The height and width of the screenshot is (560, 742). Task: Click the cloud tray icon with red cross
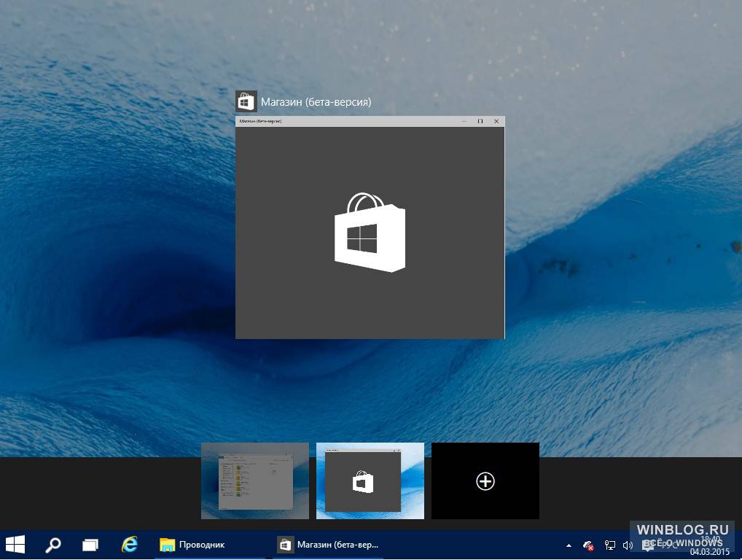click(x=589, y=545)
